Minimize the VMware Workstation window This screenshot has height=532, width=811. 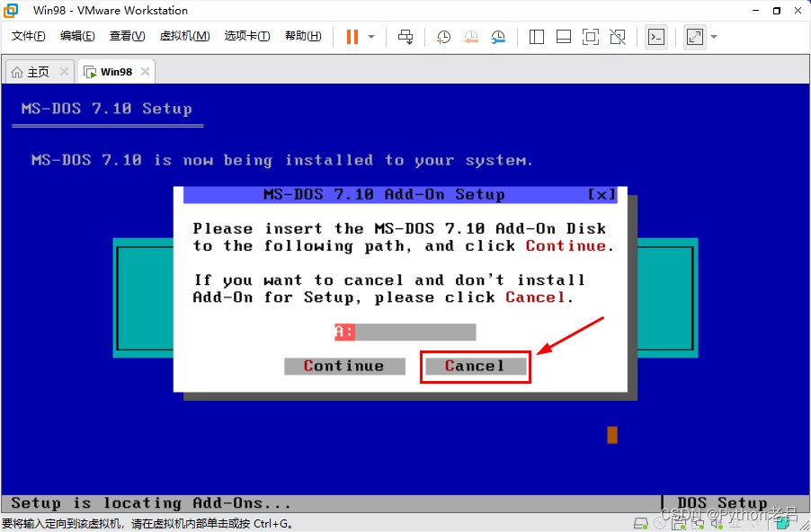coord(755,11)
